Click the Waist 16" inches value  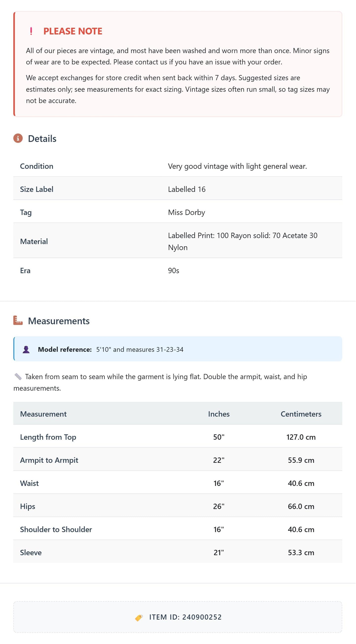pos(219,483)
